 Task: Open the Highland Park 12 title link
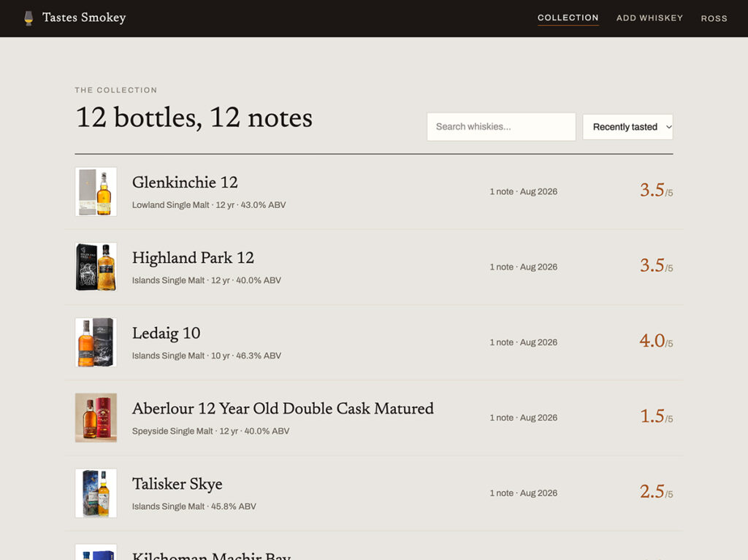[x=193, y=258]
